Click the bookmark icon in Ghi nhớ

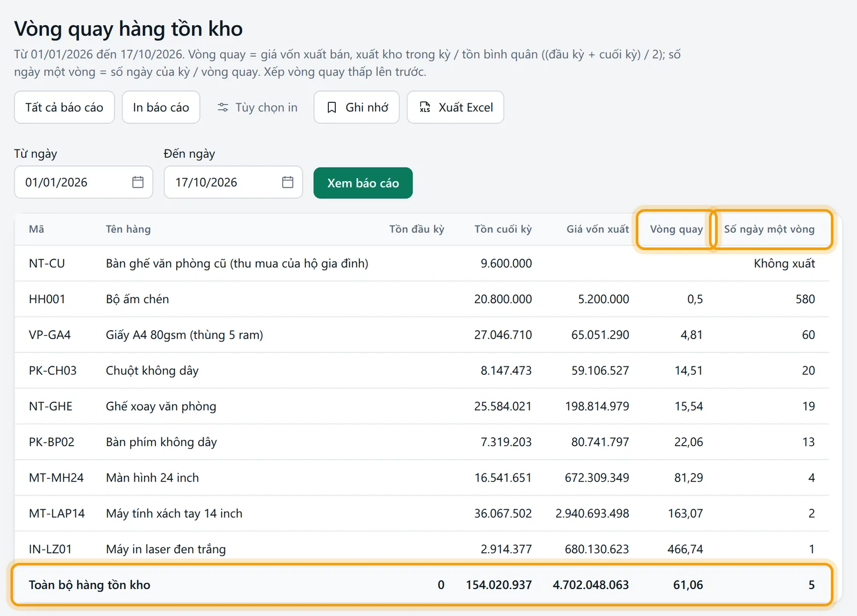point(332,108)
